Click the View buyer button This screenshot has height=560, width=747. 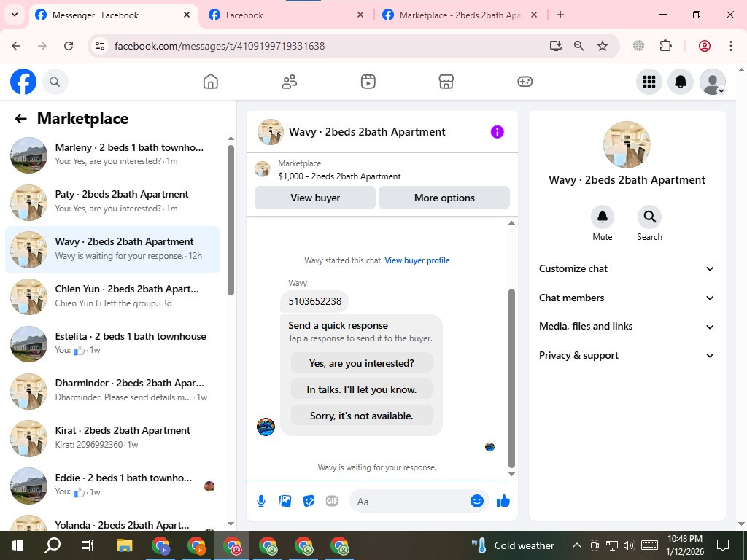[x=315, y=198]
